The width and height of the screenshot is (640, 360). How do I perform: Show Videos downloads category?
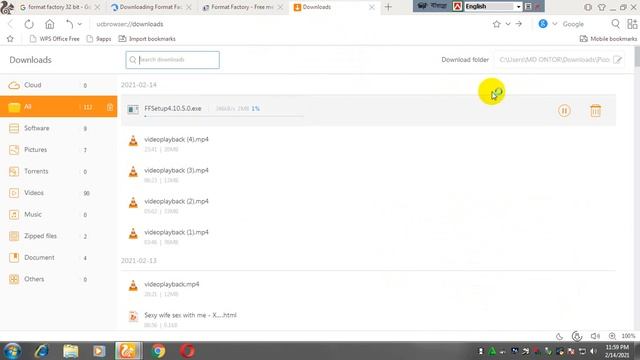coord(58,193)
